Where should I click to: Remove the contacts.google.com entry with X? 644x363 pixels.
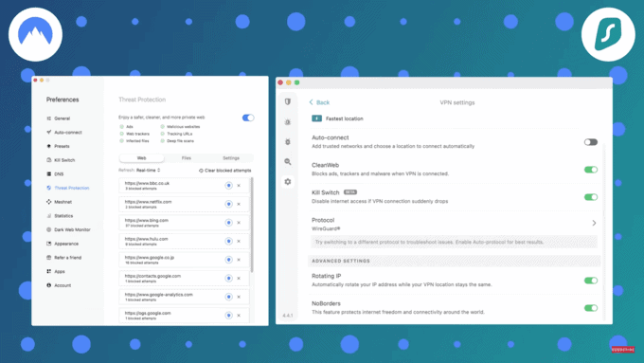coord(239,279)
